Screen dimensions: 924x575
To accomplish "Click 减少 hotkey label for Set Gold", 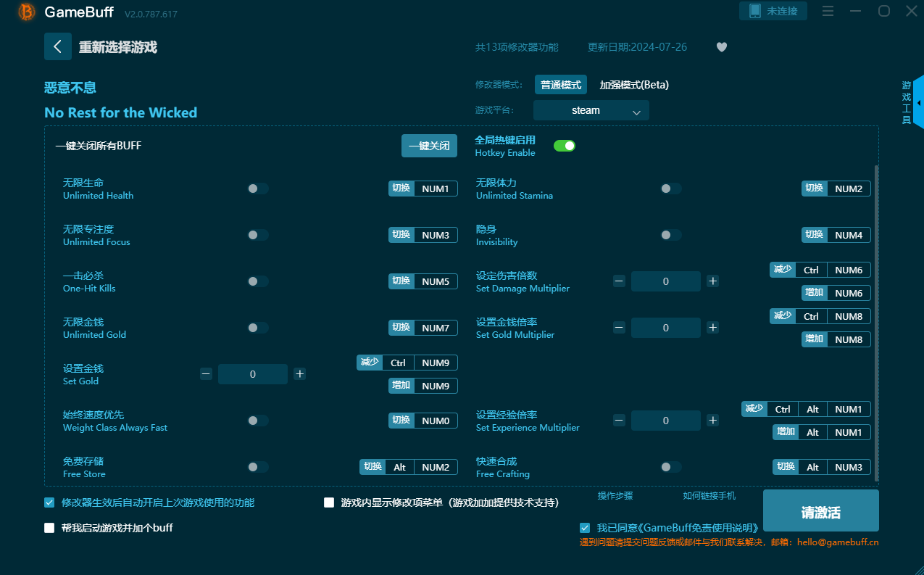I will 370,363.
